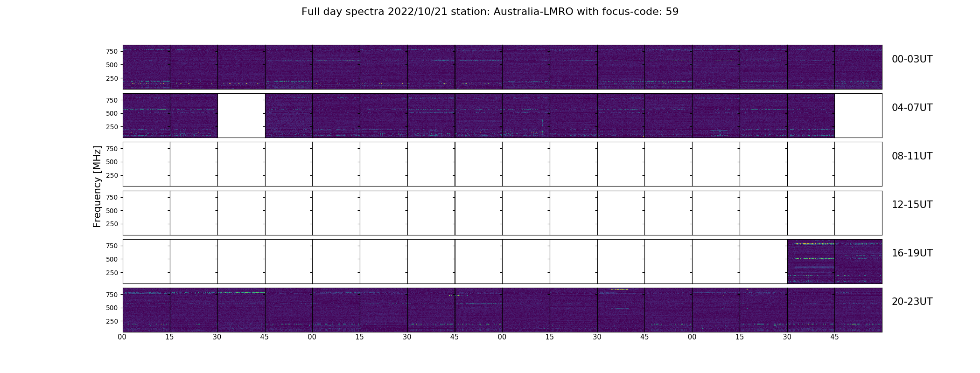
Task: Select the 500 tick of the 12-15UT row
Action: [112, 211]
